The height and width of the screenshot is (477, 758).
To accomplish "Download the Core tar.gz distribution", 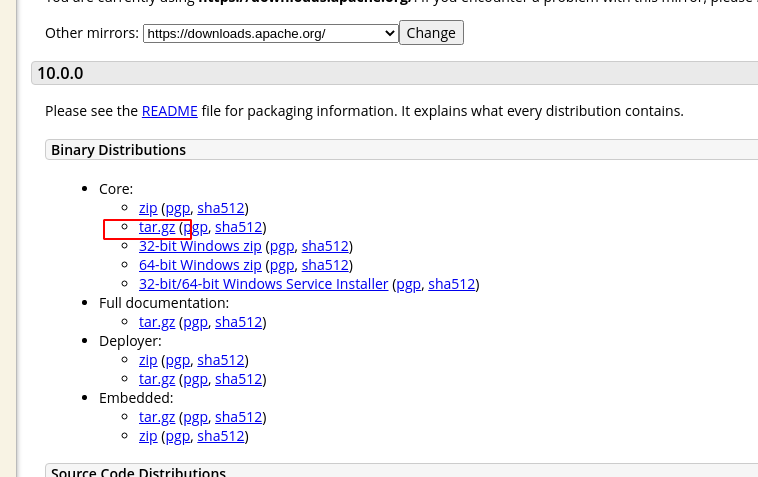I will click(x=157, y=227).
